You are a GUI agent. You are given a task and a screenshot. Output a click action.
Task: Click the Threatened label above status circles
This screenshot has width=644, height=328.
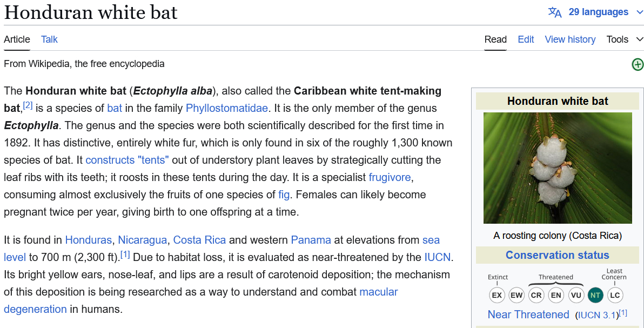pos(556,277)
